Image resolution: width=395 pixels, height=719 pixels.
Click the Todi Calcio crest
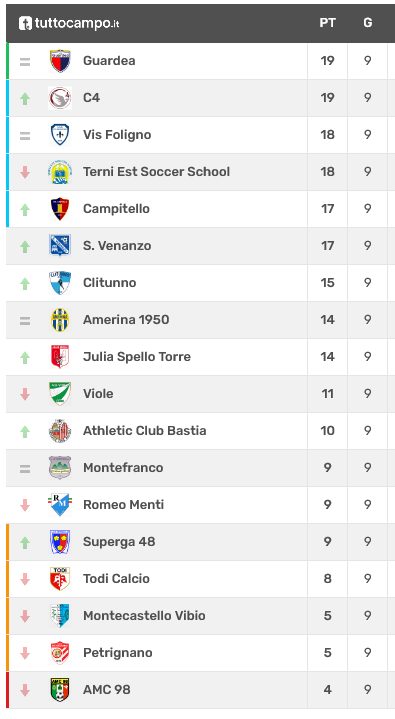point(60,579)
